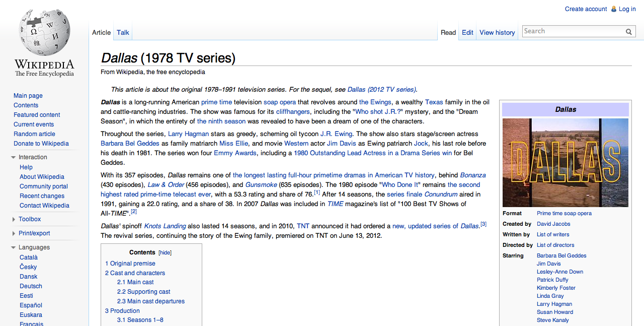Viewport: 644px width, 326px height.
Task: Click the Dallas title card image
Action: [x=566, y=163]
